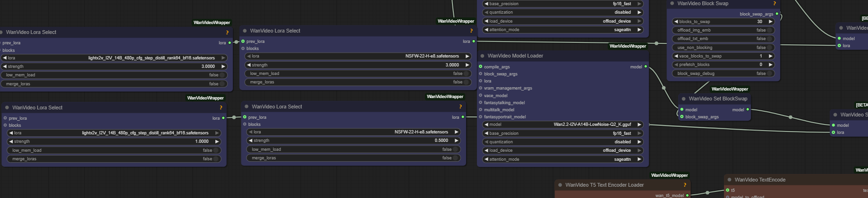
Task: Select the WanVideo TextEncode node title
Action: click(760, 180)
